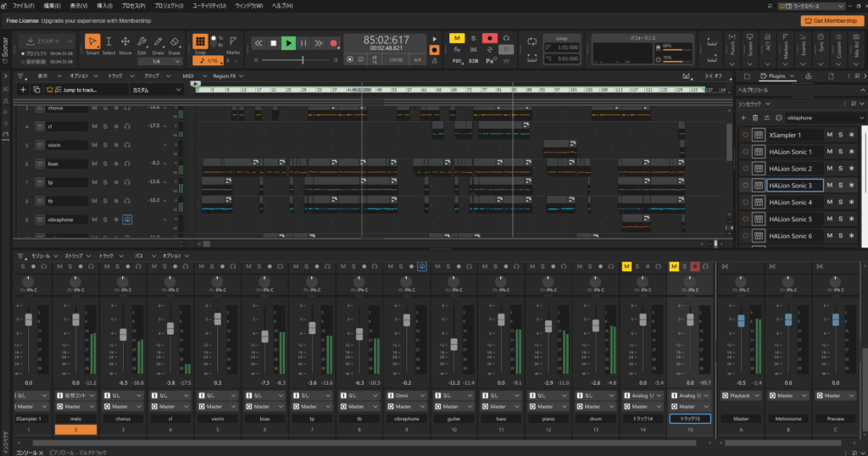
Task: Stop playback
Action: click(273, 43)
